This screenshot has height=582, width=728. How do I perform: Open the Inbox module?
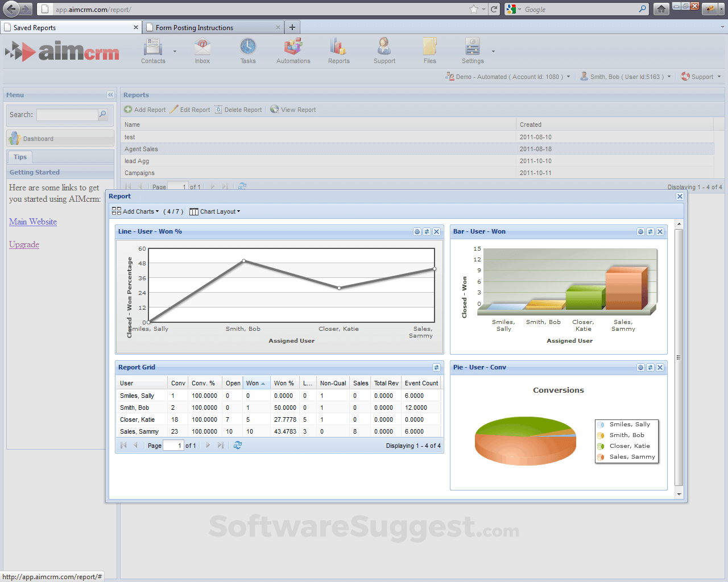202,50
